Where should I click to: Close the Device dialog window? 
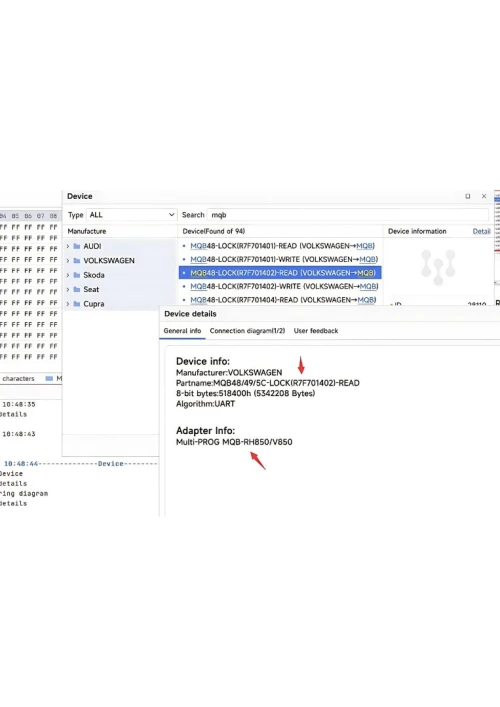(484, 196)
